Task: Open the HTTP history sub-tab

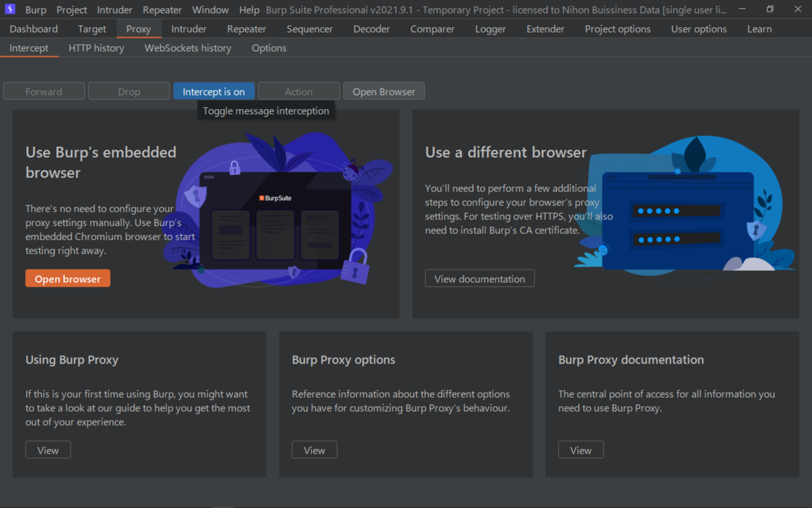Action: (x=96, y=48)
